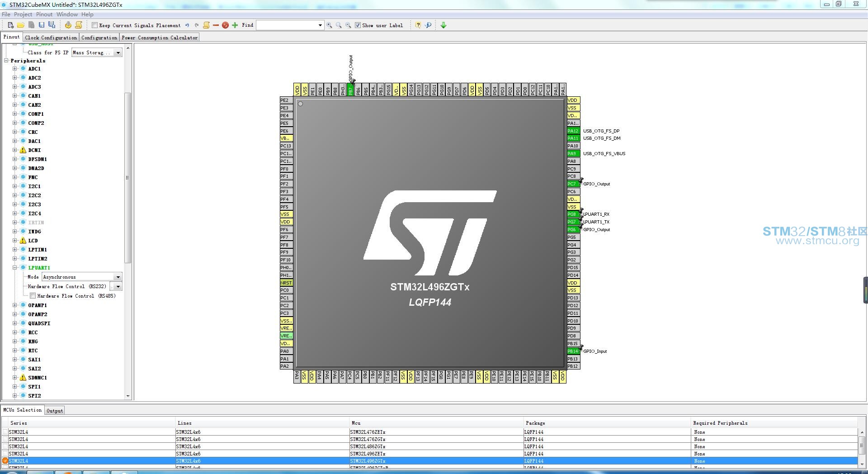Click the last magnifier zoom icon
This screenshot has height=474, width=868.
[348, 25]
